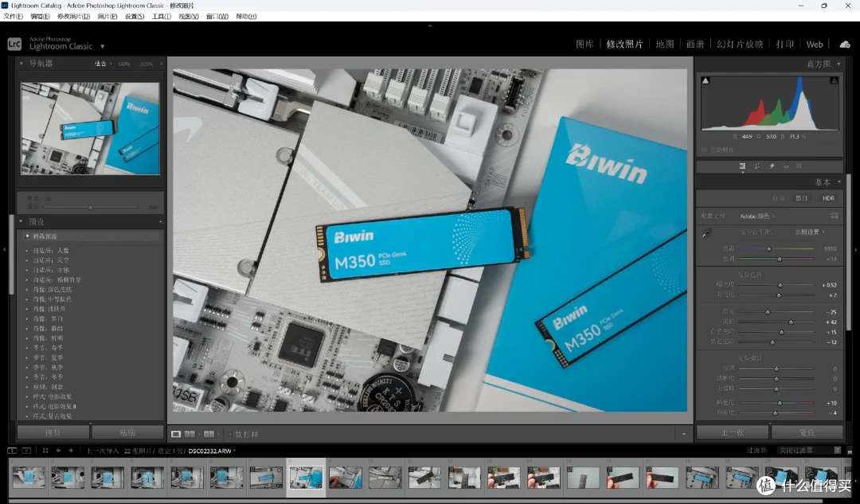Toggle 原始照片 checkbox under histogram
860x504 pixels.
704,150
